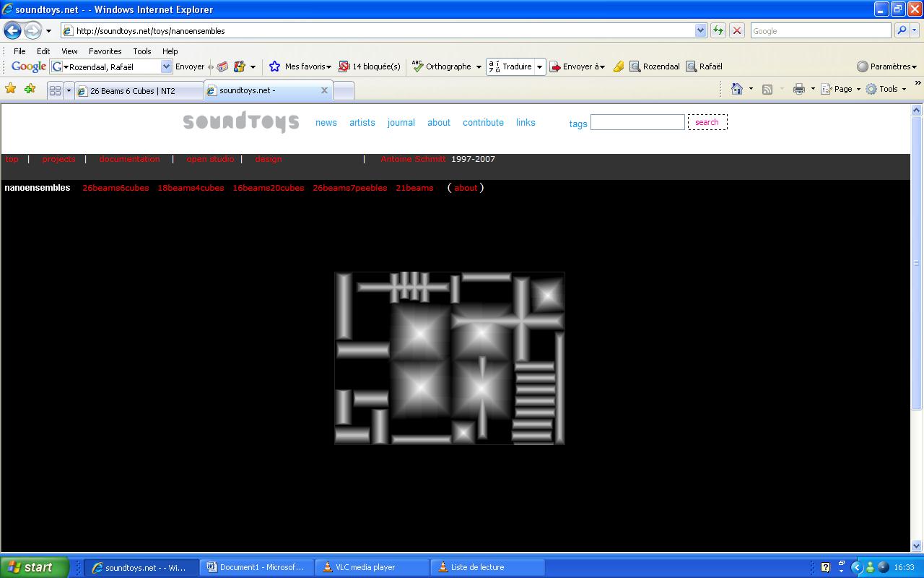Click the Home icon in command bar
The height and width of the screenshot is (578, 924).
pos(737,89)
